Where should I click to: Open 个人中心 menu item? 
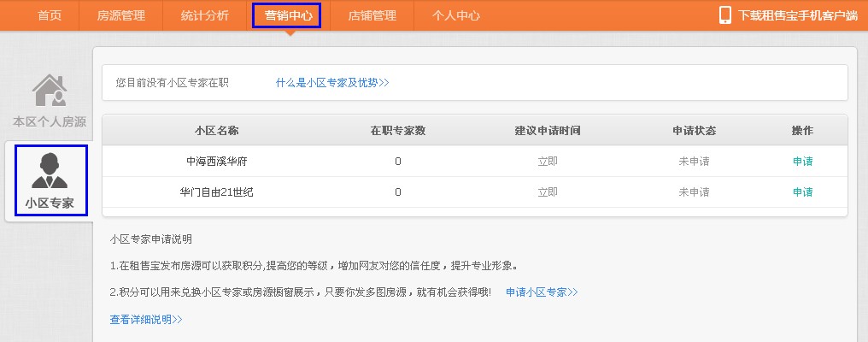click(x=455, y=15)
